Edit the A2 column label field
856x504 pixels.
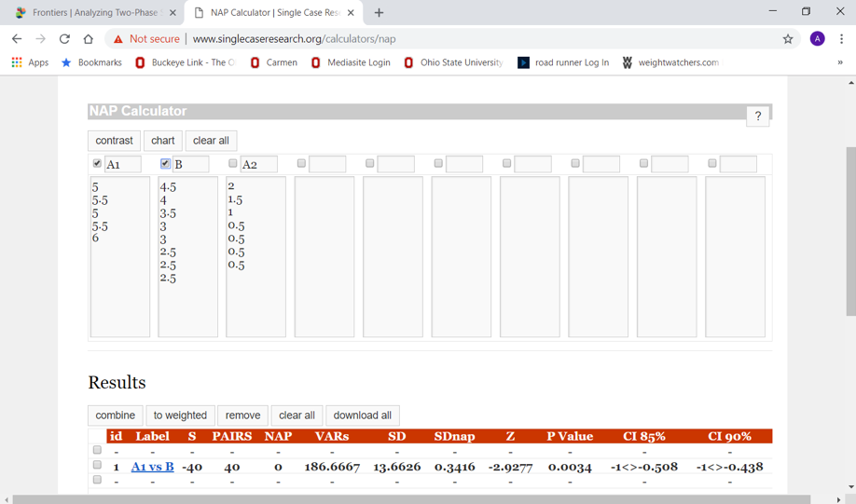click(259, 164)
